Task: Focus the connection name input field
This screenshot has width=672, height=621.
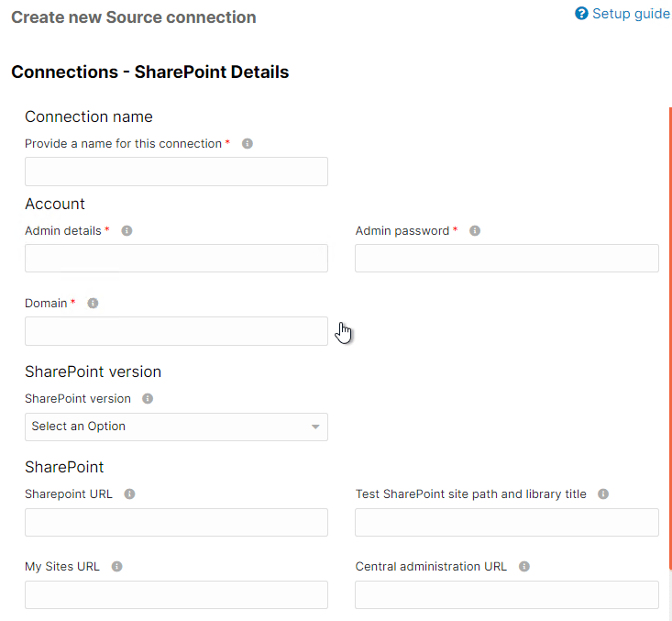Action: coord(176,172)
